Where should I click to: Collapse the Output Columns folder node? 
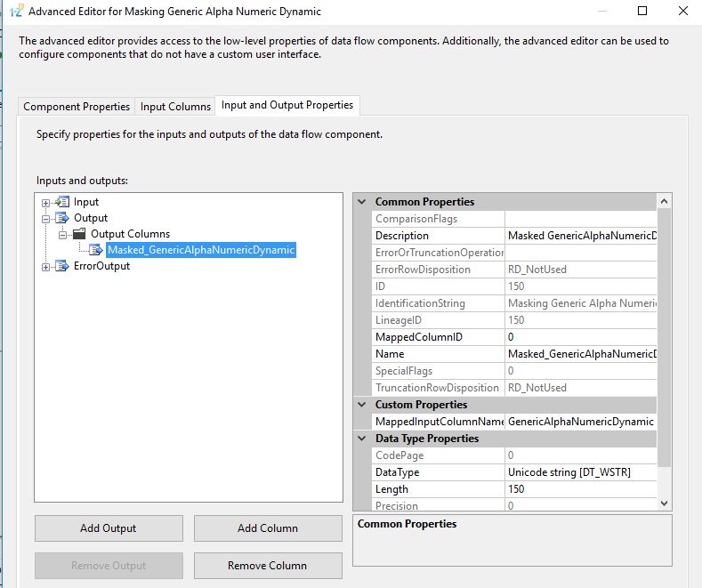click(62, 235)
